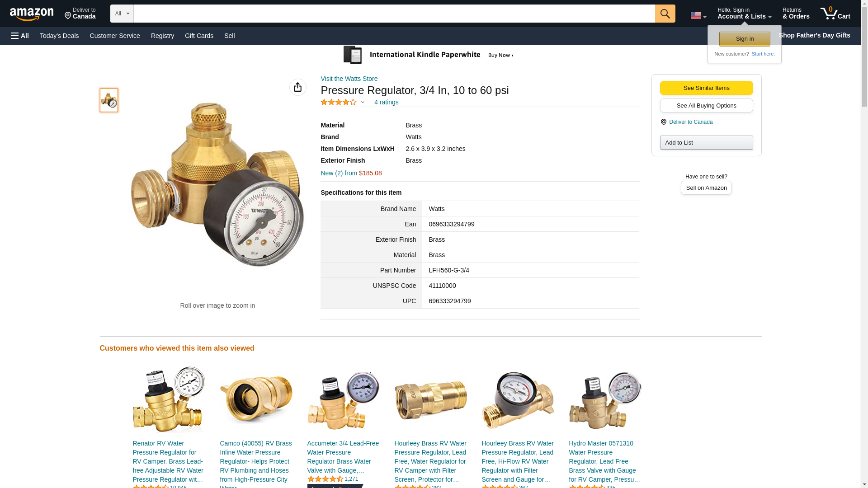Click the search text field
Screen dimensions: 868x488
coord(394,14)
